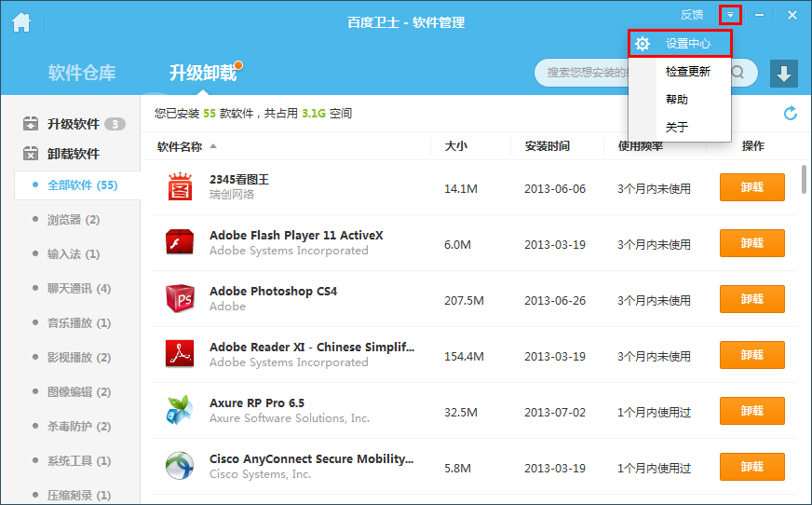Screen dimensions: 812x505
Task: Select 压缩刻录 (1) category
Action: [79, 495]
